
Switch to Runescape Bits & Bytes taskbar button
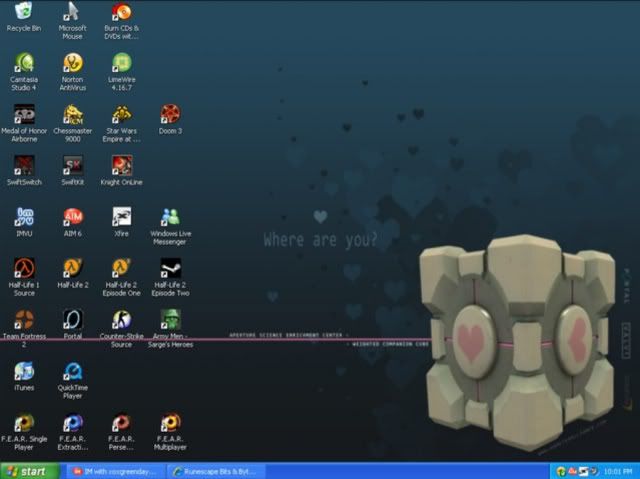[216, 472]
